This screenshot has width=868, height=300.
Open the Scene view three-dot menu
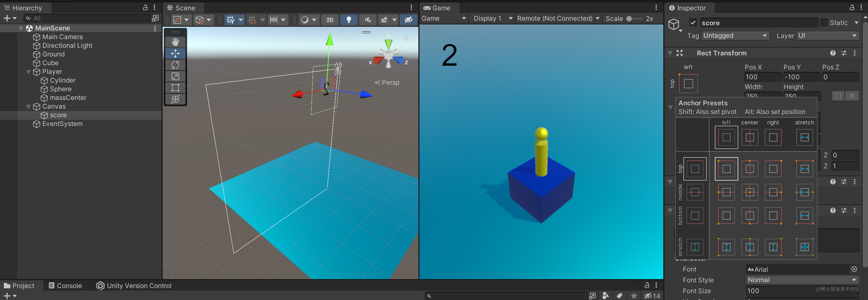(x=411, y=7)
